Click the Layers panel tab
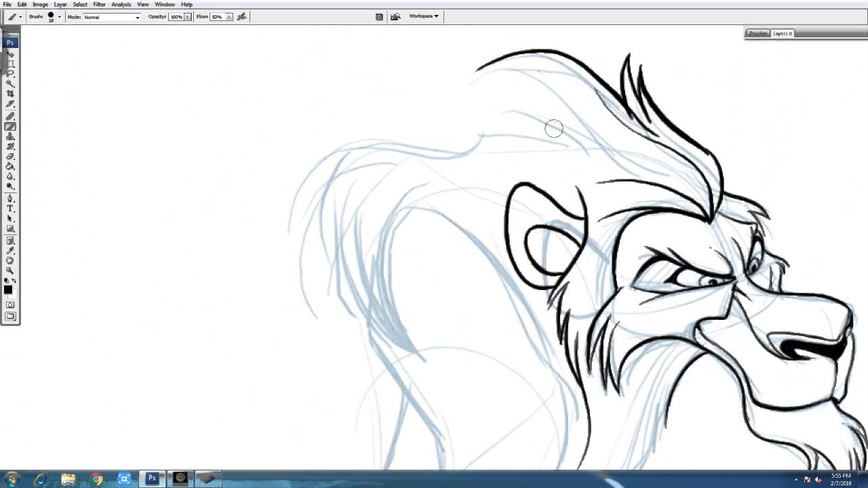Image resolution: width=868 pixels, height=488 pixels. (x=780, y=33)
